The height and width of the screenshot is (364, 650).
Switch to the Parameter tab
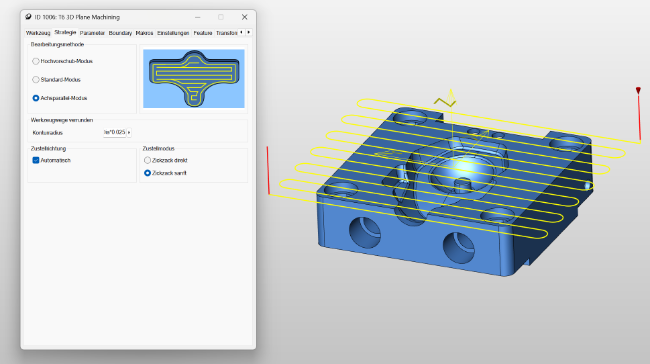pyautogui.click(x=92, y=33)
